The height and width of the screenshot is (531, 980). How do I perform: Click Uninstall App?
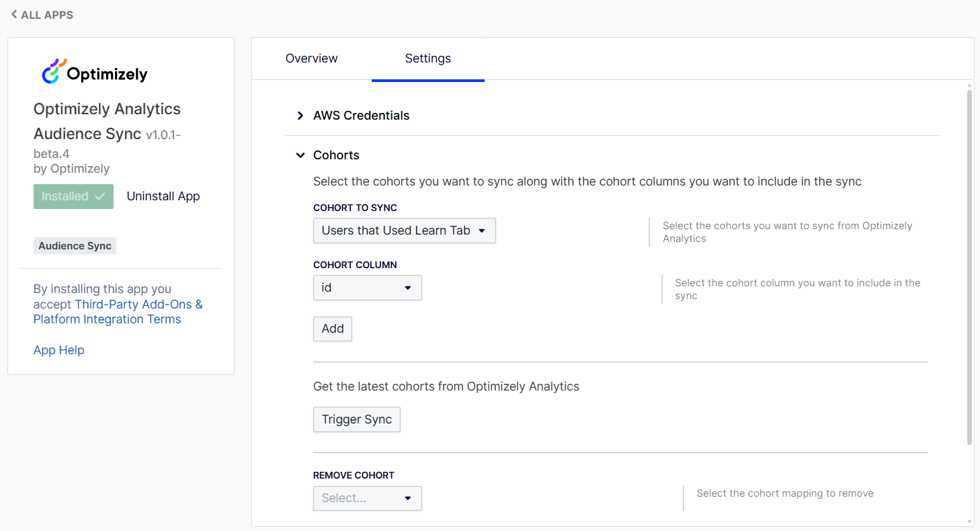coord(163,196)
